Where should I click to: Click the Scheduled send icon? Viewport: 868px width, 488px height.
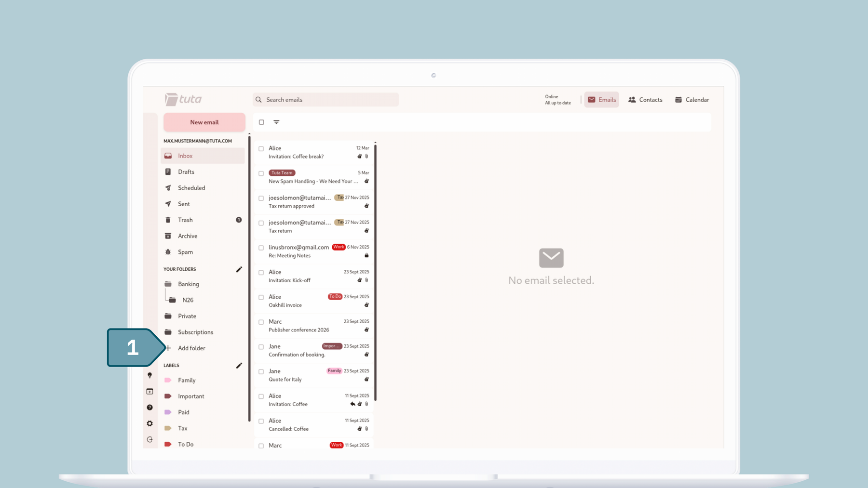[168, 188]
